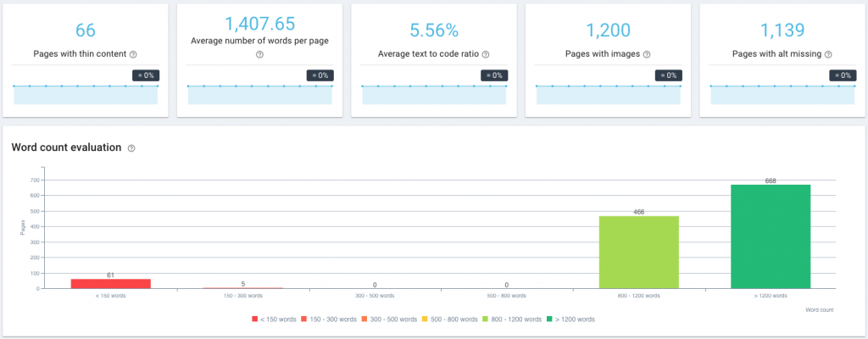Toggle the 300 - 500 words legend entry

coord(388,319)
